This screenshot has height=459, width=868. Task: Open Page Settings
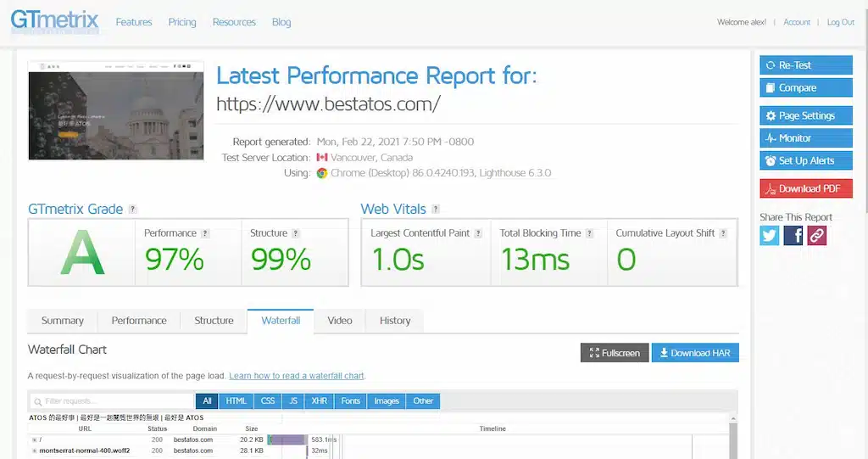point(806,115)
